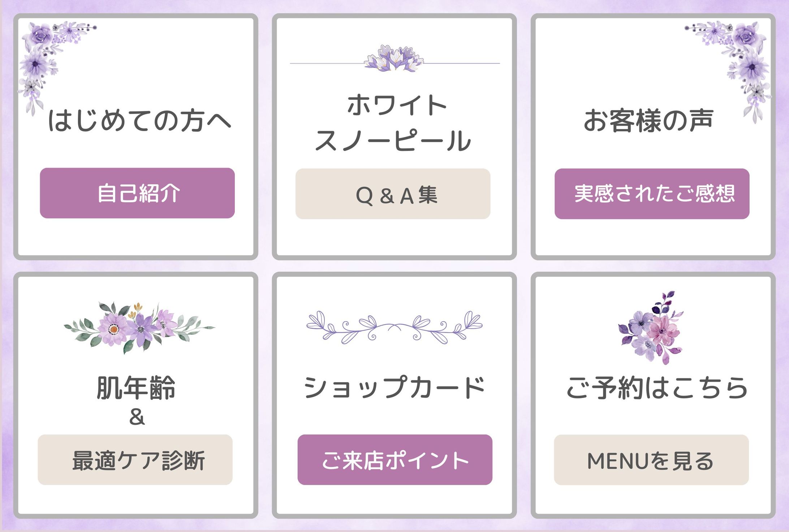Click the 自己紹介 purple button
789x532 pixels.
coord(137,193)
